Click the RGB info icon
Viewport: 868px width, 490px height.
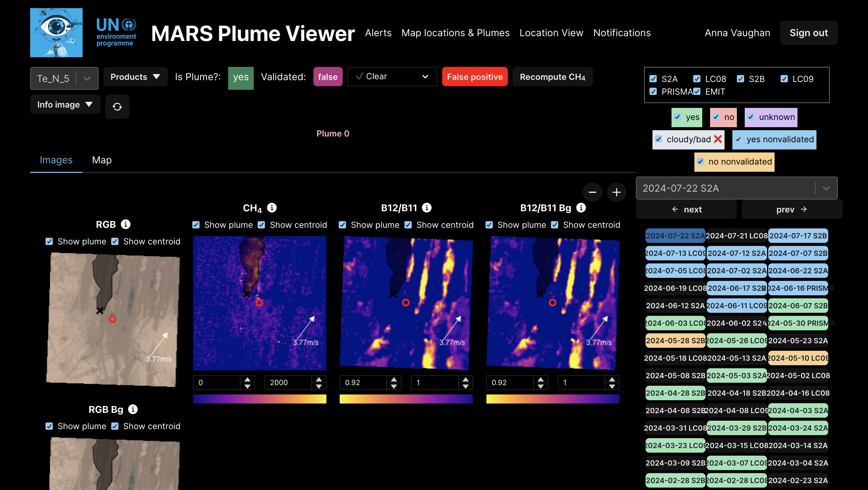[126, 224]
